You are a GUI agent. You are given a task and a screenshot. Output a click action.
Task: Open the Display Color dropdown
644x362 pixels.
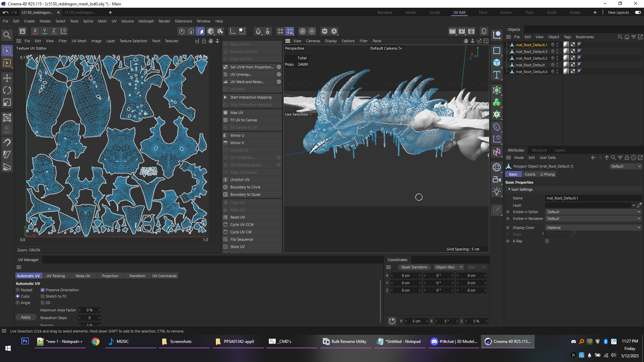point(593,228)
